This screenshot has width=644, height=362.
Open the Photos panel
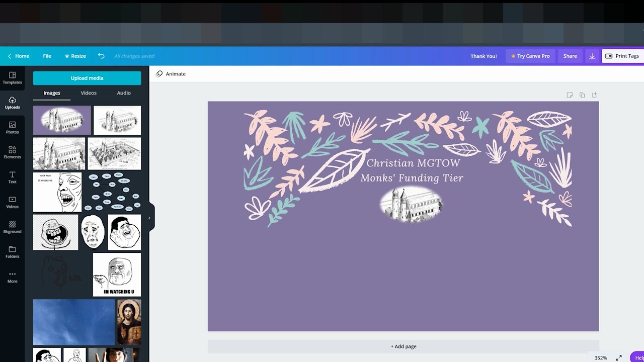[x=12, y=128]
